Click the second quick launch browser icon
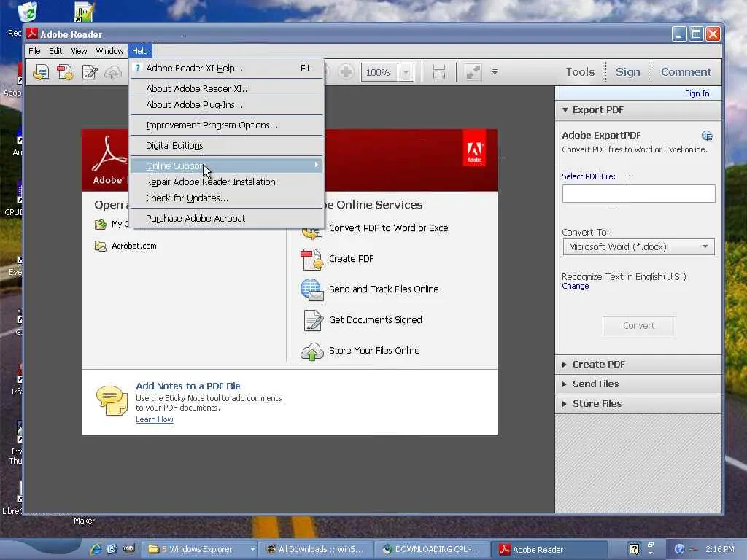 (112, 549)
